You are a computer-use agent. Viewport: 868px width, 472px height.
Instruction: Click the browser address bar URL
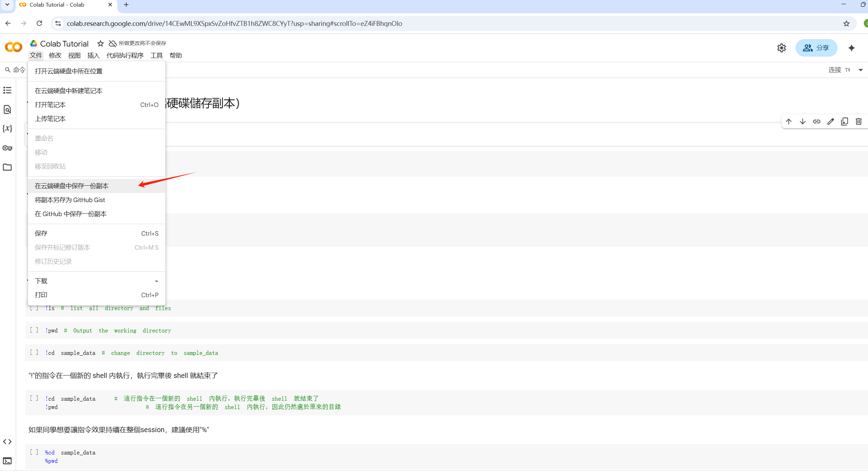point(234,23)
